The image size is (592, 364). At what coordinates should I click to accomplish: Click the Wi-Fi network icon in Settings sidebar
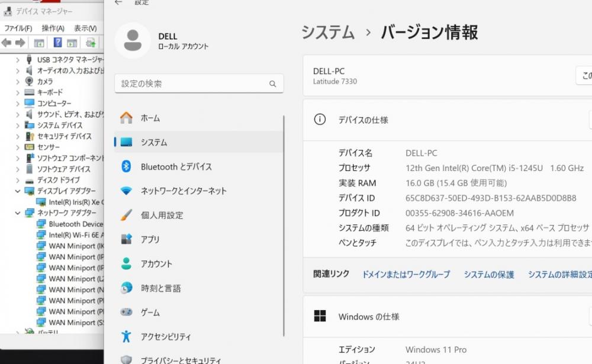tap(127, 191)
